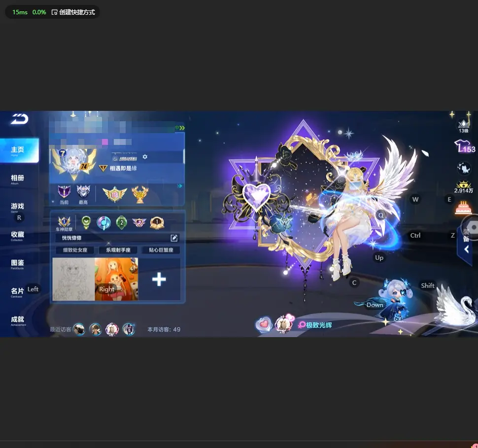Open the partner avatar with pink hearts

pyautogui.click(x=284, y=324)
